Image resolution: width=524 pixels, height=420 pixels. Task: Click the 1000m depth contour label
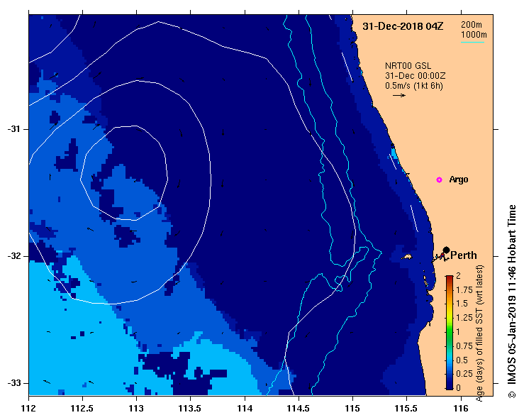474,35
